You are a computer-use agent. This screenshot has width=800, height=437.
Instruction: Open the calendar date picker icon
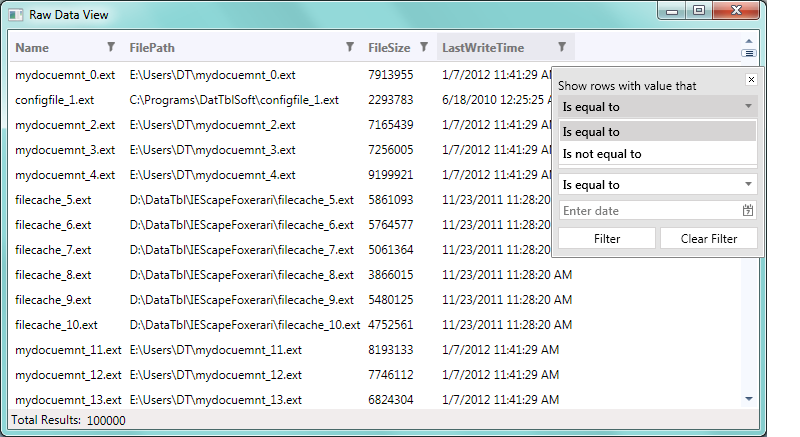click(x=747, y=211)
